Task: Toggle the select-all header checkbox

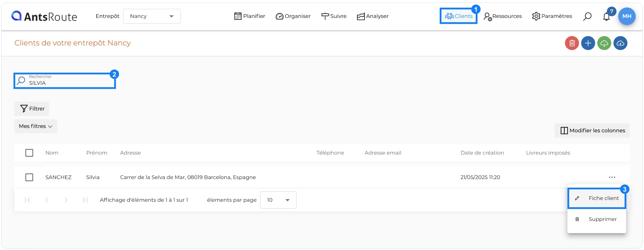Action: [29, 153]
